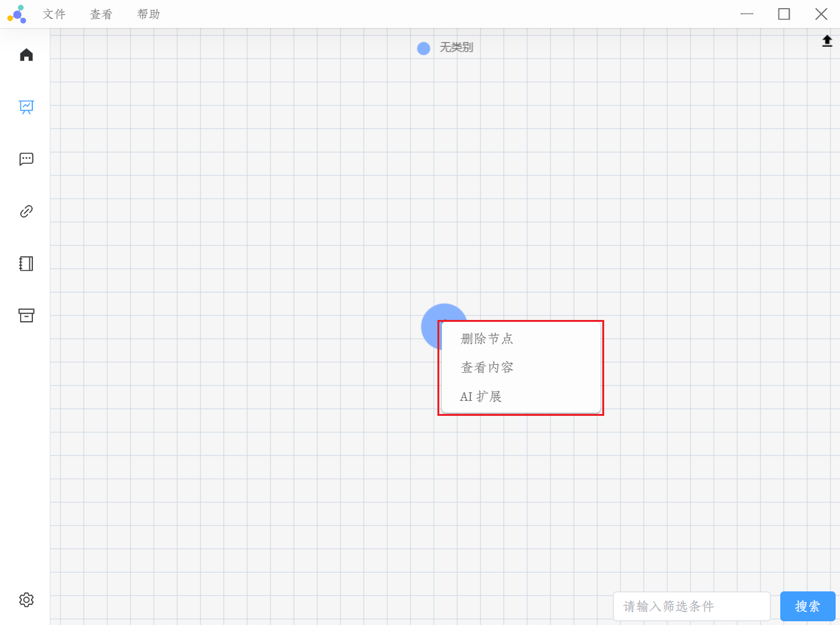This screenshot has height=625, width=840.
Task: Open the archive box icon in sidebar
Action: [26, 316]
